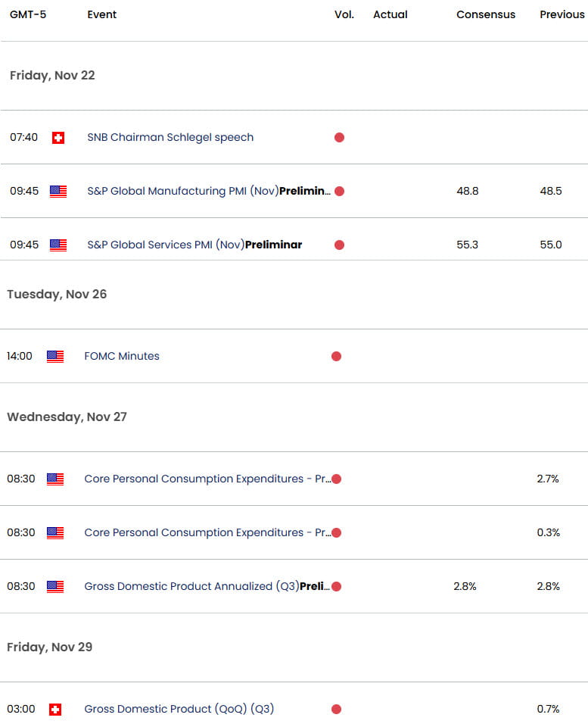Screen dimensions: 588x727
Task: Select the US flag beside FOMC Minutes
Action: (x=54, y=356)
